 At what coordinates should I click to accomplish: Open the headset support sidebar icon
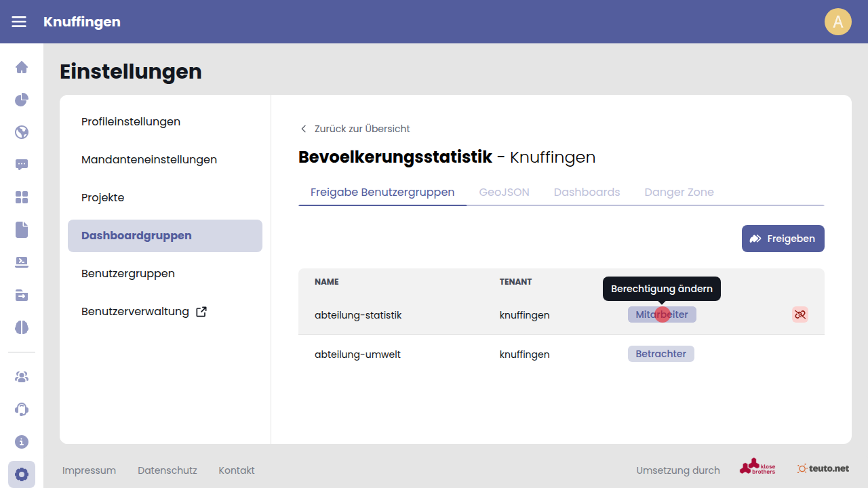[x=22, y=409]
